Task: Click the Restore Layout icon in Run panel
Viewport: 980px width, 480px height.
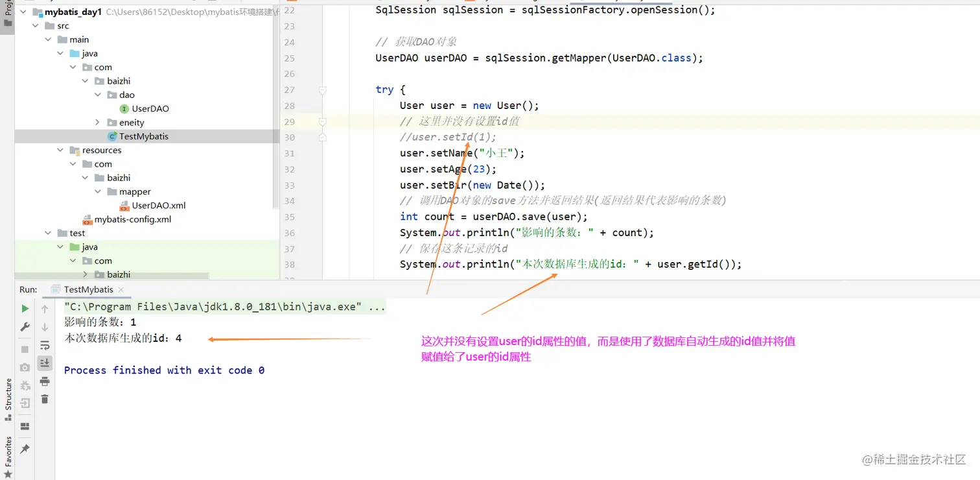Action: [x=25, y=426]
